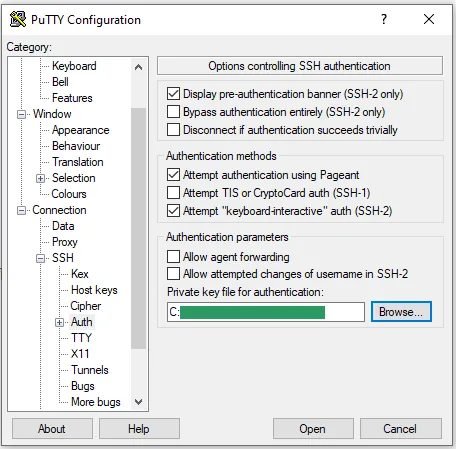Viewport: 456px width, 449px height.
Task: Expand the Selection tree node
Action: click(x=40, y=179)
